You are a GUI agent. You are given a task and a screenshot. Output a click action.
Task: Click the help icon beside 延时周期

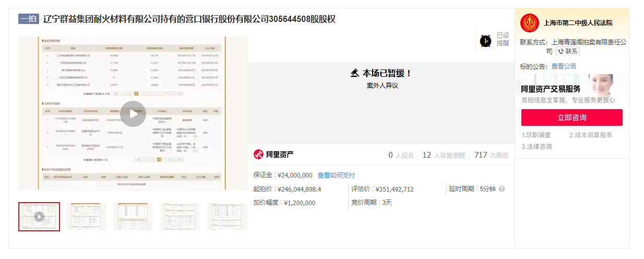coord(502,189)
